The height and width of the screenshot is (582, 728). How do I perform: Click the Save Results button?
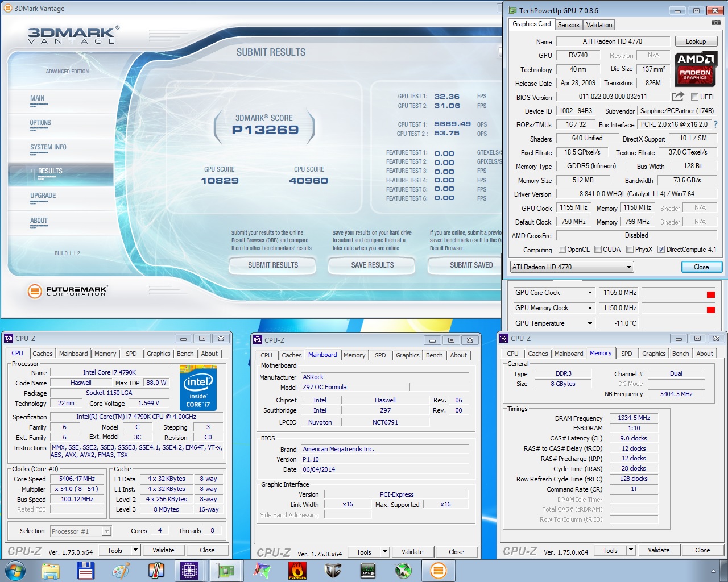coord(373,265)
